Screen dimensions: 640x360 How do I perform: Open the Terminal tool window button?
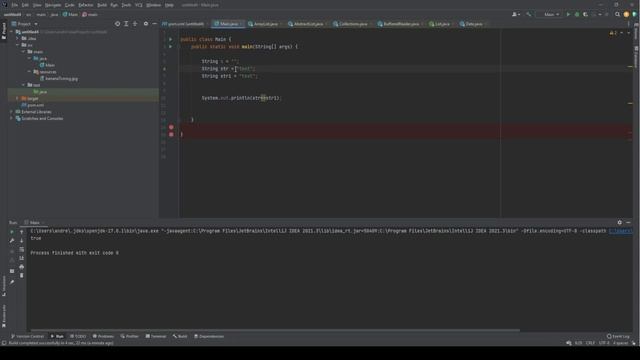click(x=156, y=336)
